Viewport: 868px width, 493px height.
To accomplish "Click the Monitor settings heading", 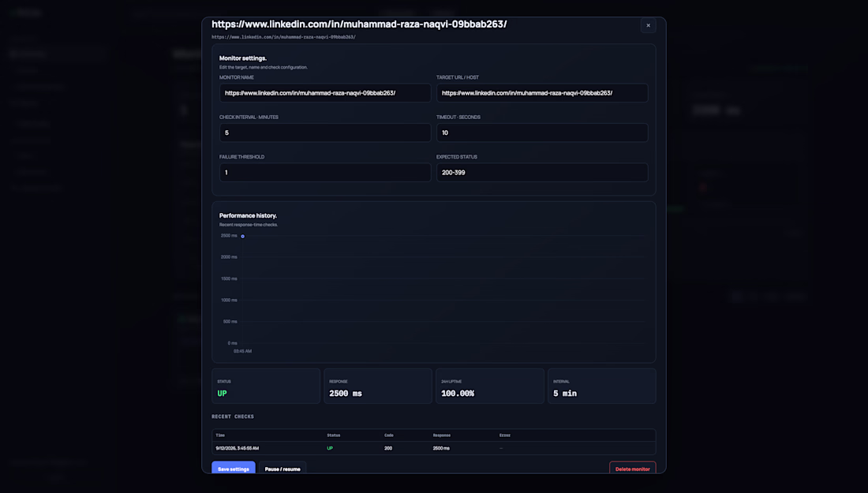I will (243, 58).
